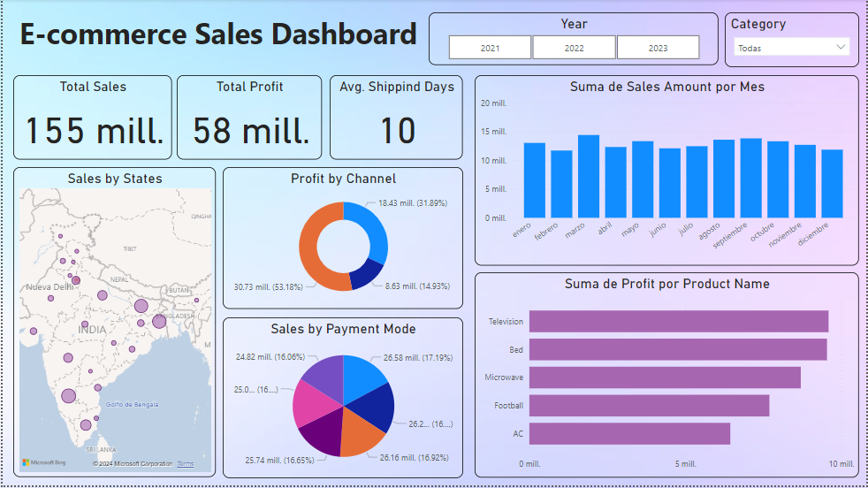The width and height of the screenshot is (868, 488).
Task: Click the Microsoft Bing logo on map
Action: coord(43,462)
